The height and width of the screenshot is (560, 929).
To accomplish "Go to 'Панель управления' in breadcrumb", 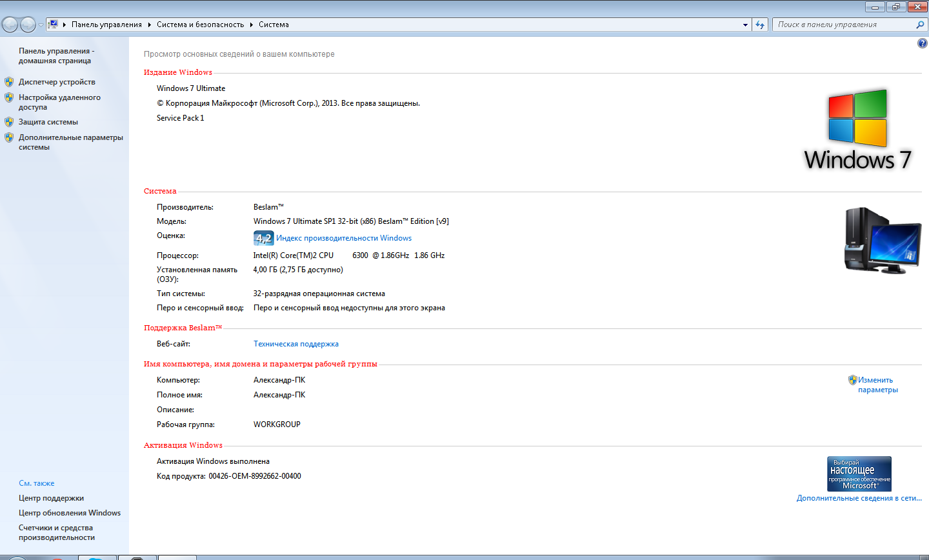I will [106, 25].
